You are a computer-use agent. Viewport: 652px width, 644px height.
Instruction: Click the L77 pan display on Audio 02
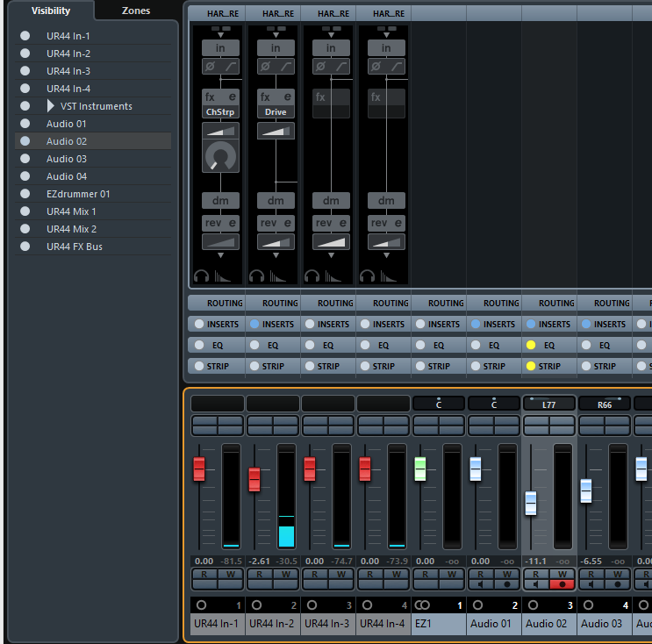coord(548,404)
